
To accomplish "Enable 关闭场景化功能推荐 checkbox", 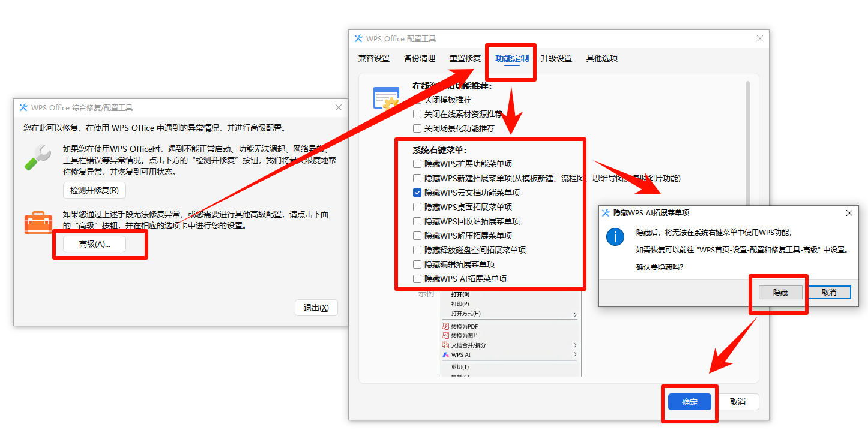I will point(417,128).
